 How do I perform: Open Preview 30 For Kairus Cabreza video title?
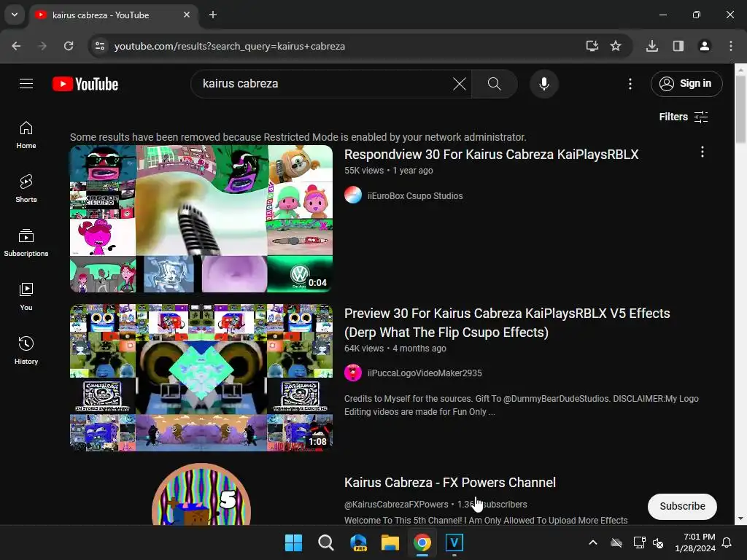pyautogui.click(x=507, y=323)
